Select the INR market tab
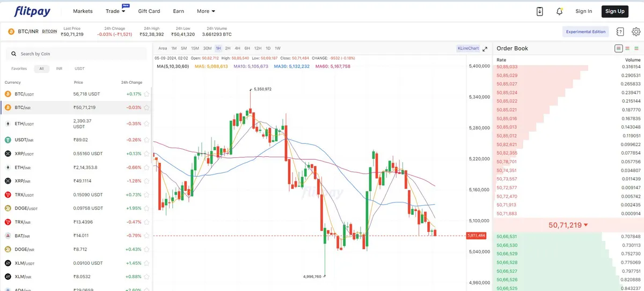The width and height of the screenshot is (644, 291). click(59, 69)
